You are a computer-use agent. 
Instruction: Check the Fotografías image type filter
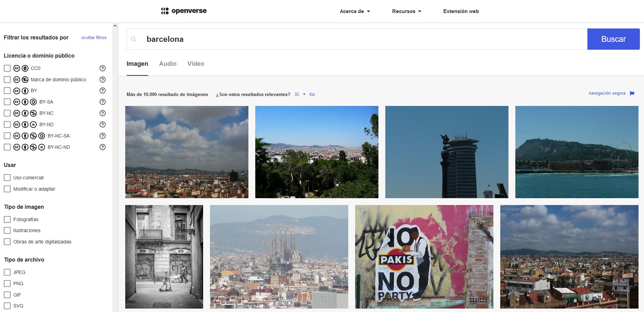pyautogui.click(x=7, y=219)
